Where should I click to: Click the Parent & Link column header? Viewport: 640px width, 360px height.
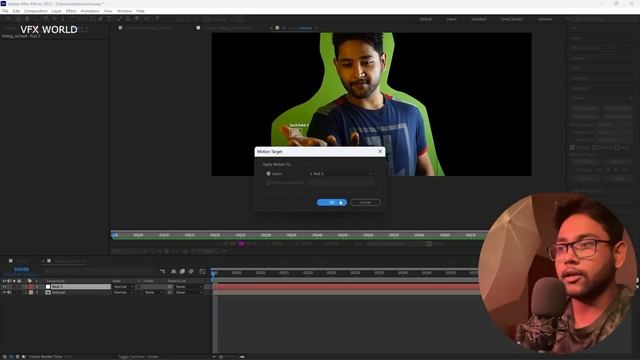point(177,281)
